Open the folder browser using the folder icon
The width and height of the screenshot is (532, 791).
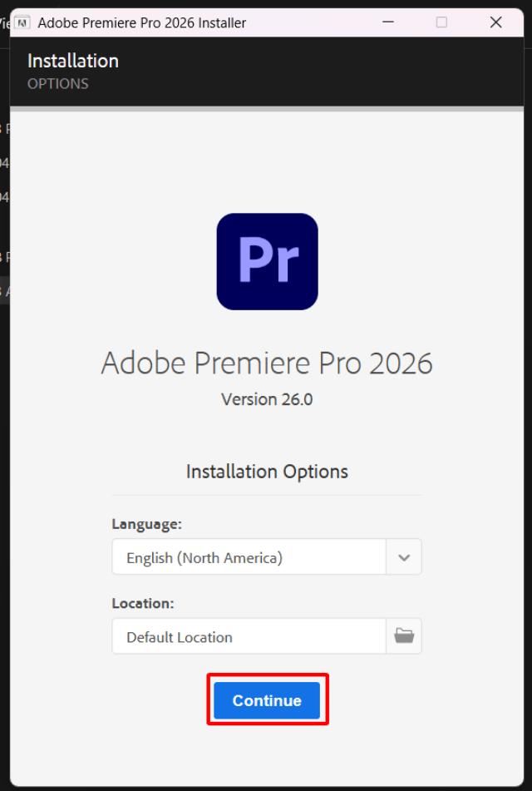[404, 635]
